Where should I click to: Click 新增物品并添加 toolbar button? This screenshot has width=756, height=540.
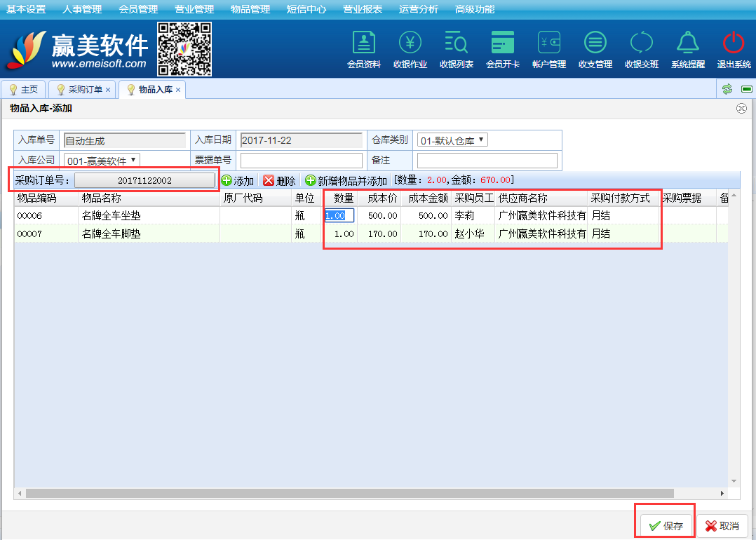point(346,181)
